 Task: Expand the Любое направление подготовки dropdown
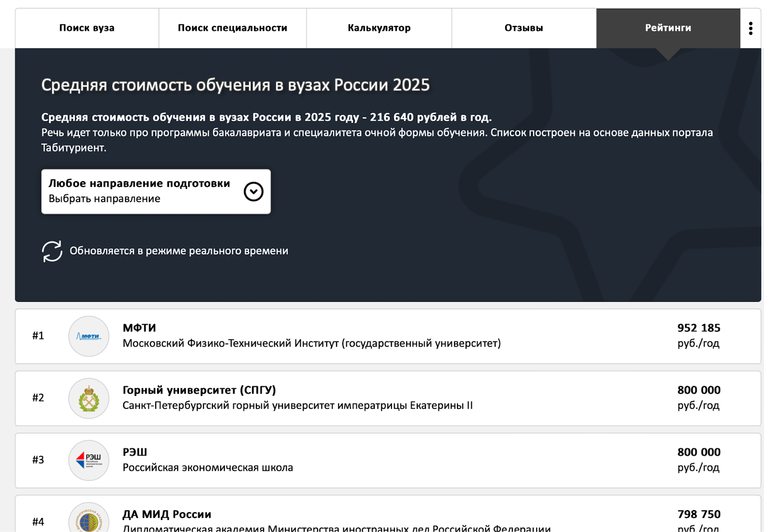click(x=156, y=192)
